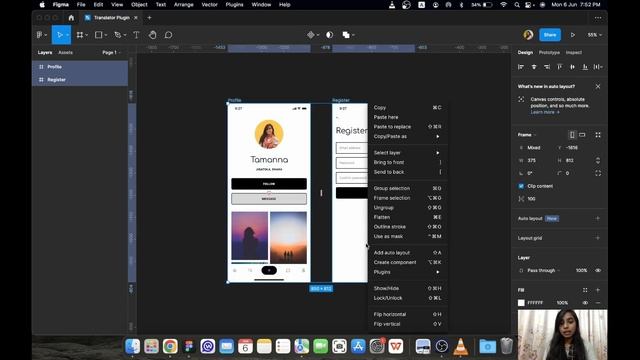
Task: Set frame to landscape orientation
Action: point(582,135)
